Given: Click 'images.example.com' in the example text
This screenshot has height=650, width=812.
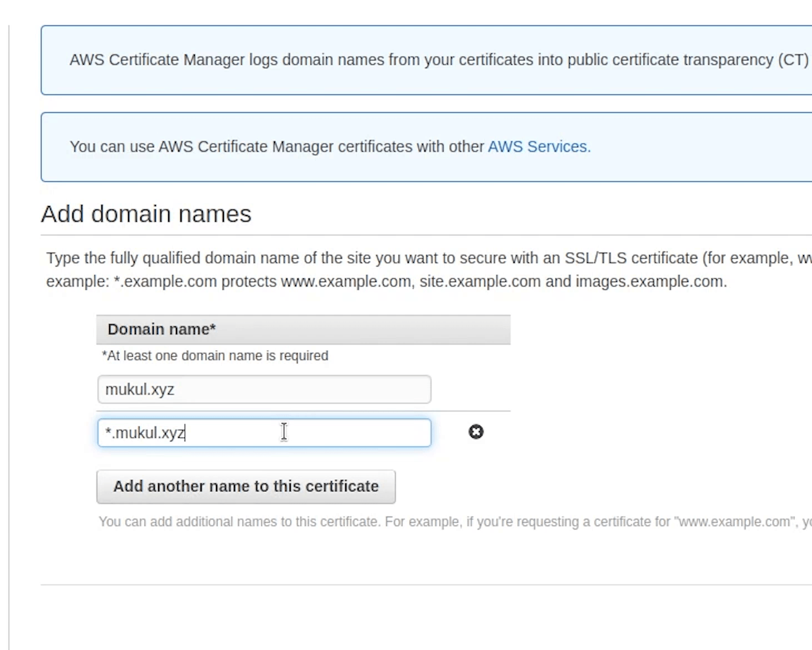Looking at the screenshot, I should 650,282.
